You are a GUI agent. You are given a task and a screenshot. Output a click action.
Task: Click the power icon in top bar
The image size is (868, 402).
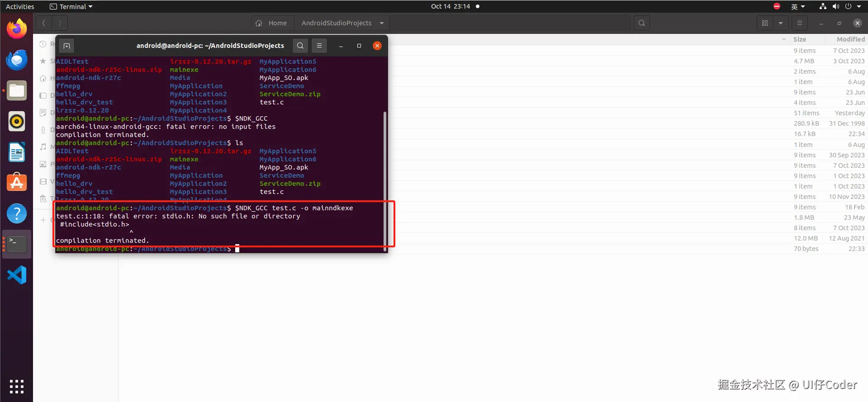point(848,6)
